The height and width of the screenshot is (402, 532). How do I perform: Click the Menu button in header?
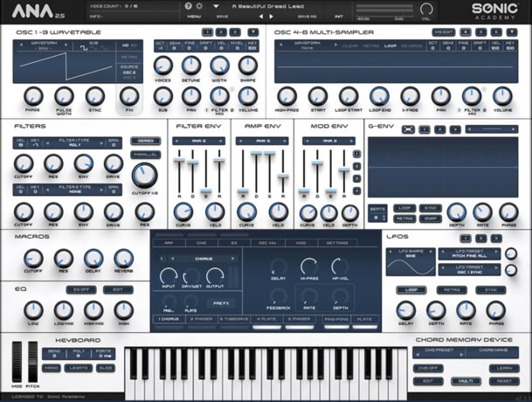click(x=194, y=17)
